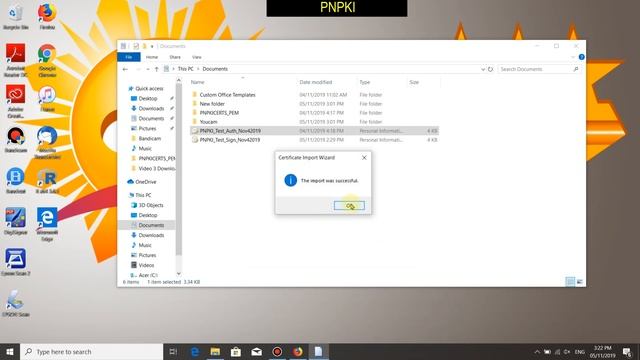Open the Home ribbon tab
Image resolution: width=640 pixels, height=360 pixels.
(x=152, y=57)
